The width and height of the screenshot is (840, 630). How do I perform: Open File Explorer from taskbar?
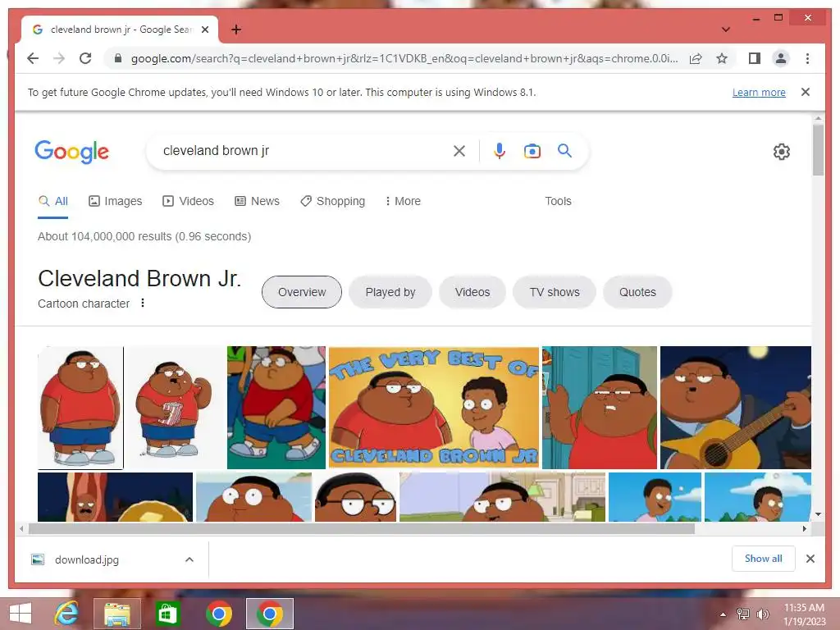click(117, 614)
